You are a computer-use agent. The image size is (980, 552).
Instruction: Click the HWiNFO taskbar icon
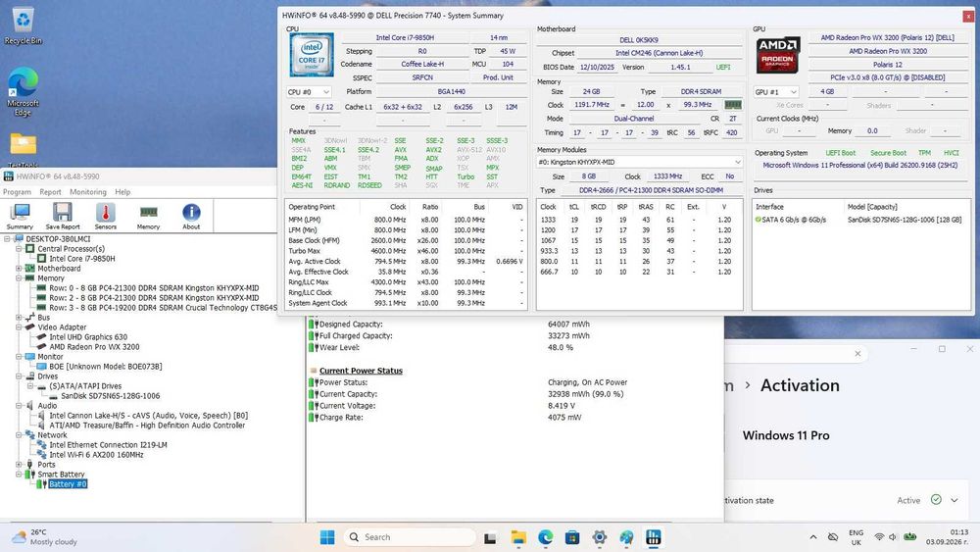[x=653, y=537]
